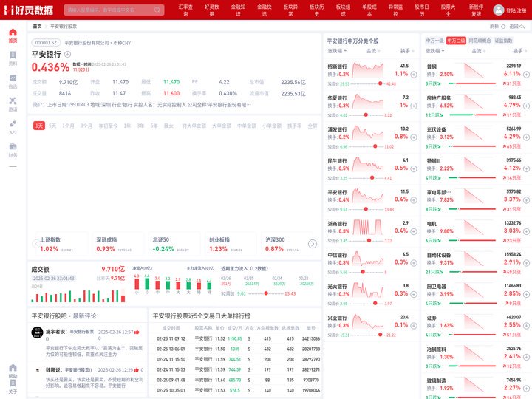This screenshot has width=532, height=399.
Task: Open the 上证指数 index card
Action: (x=62, y=244)
